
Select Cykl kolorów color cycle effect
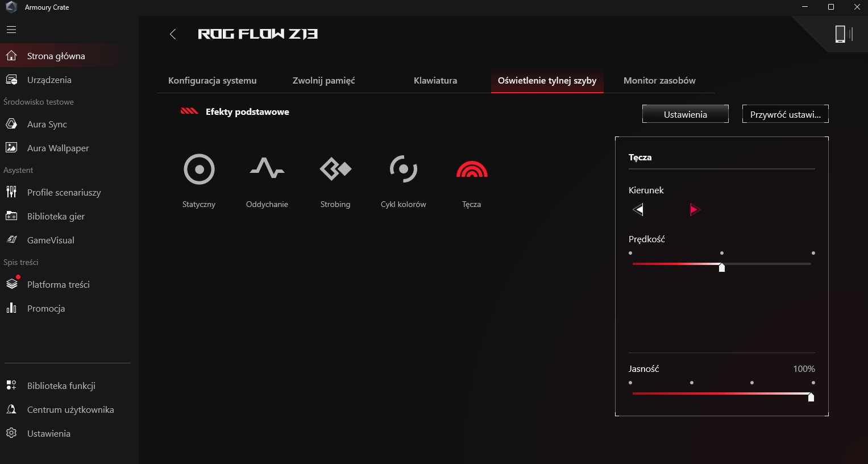[403, 169]
